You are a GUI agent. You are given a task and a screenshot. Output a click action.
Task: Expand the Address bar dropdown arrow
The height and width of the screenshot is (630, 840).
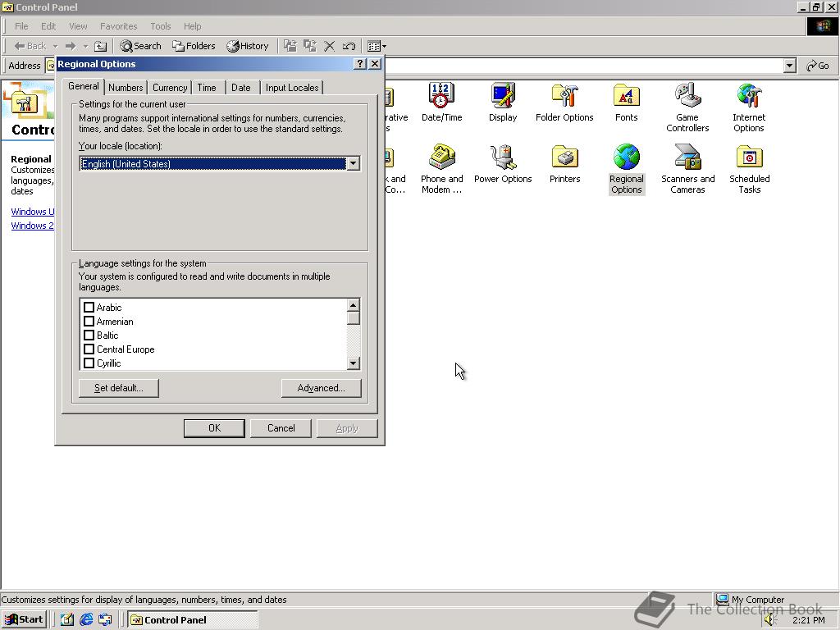coord(789,66)
